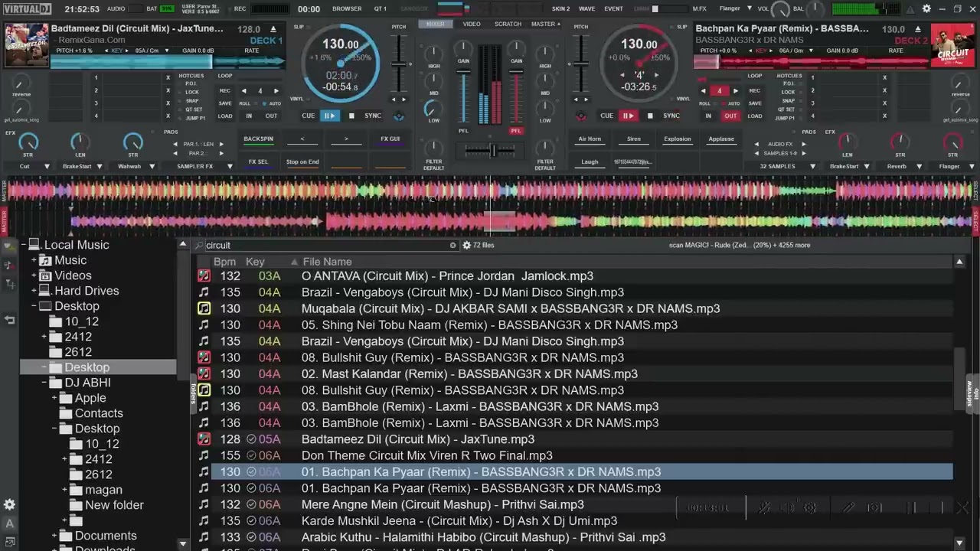Click the reverse knob on Deck 1

21,83
